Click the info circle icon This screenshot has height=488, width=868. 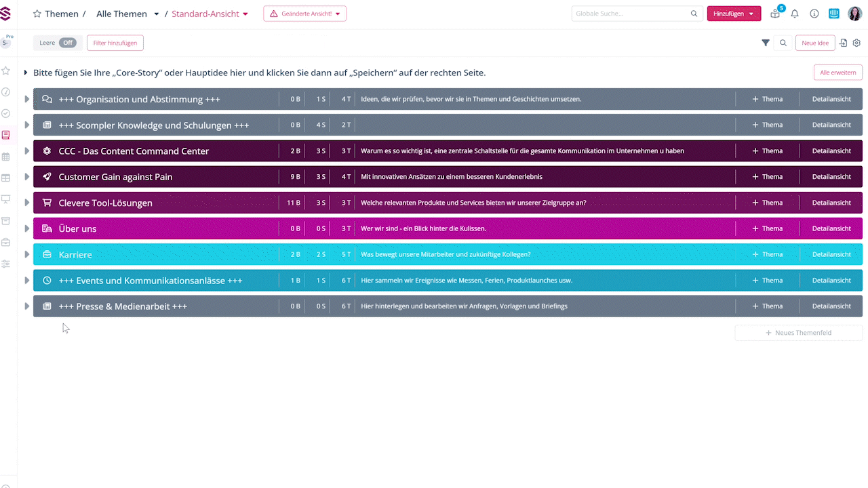pos(814,14)
